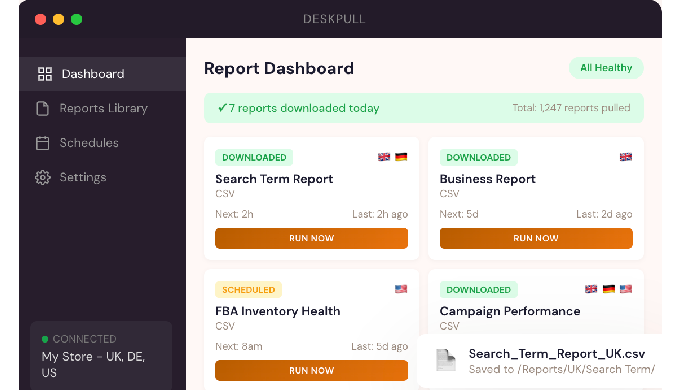Image resolution: width=680 pixels, height=390 pixels.
Task: Click 'Total: 1,247 reports pulled' text
Action: (x=572, y=108)
